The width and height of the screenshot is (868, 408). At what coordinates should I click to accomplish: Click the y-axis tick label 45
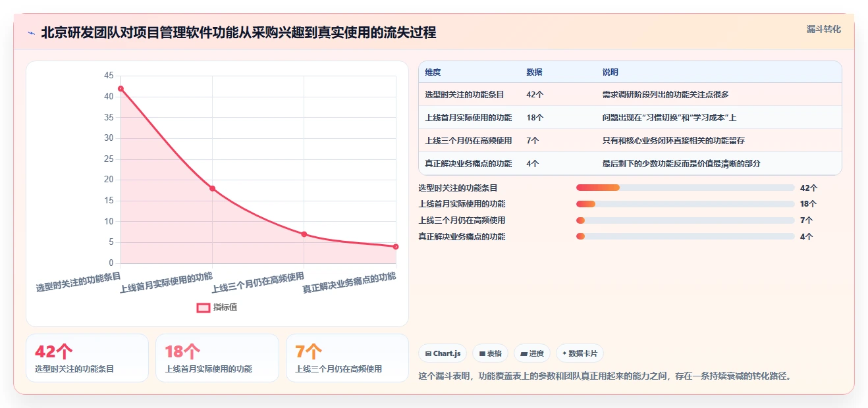[109, 76]
